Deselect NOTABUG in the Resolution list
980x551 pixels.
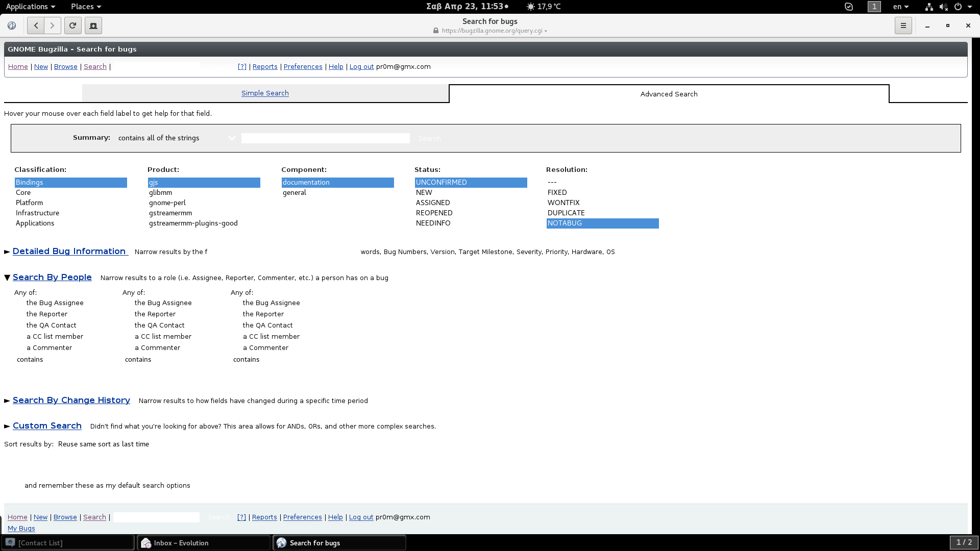(x=603, y=223)
